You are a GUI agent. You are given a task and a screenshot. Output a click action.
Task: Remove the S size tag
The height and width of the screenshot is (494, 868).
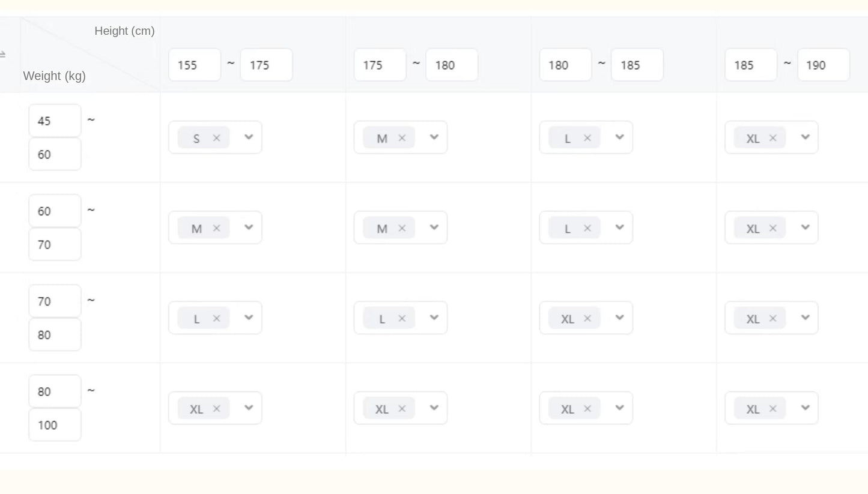pos(217,138)
